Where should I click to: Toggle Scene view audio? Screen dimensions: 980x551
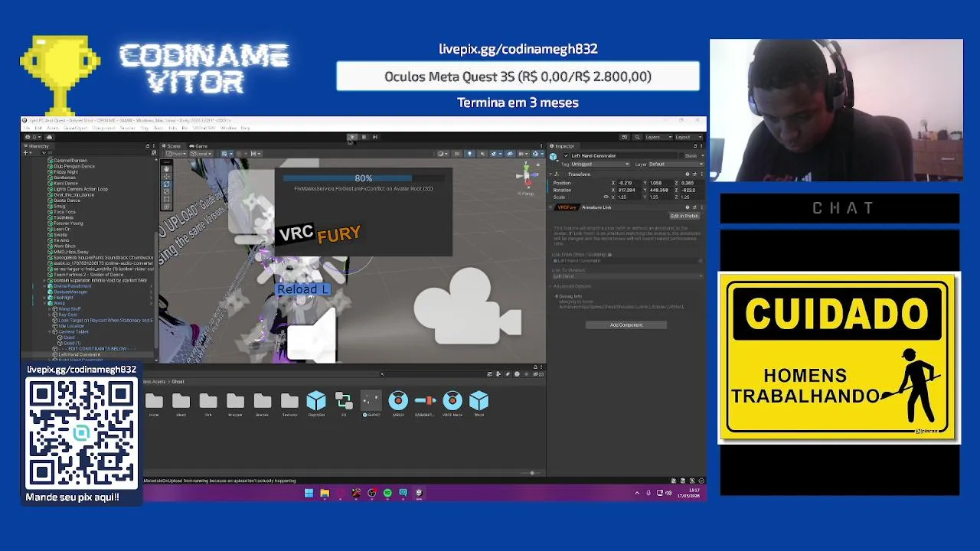pyautogui.click(x=482, y=154)
